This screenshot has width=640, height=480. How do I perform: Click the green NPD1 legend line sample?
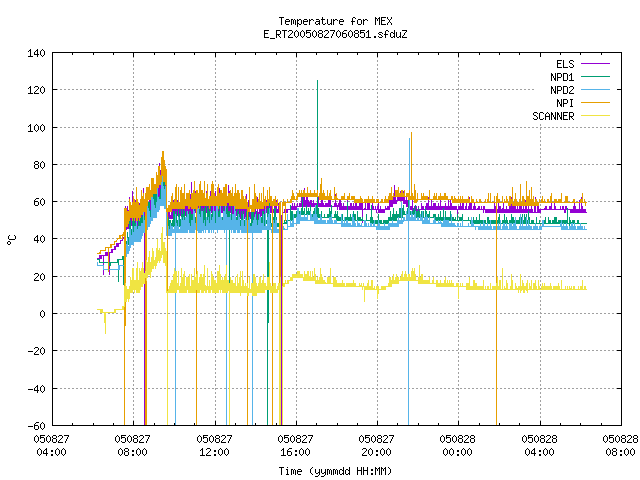tap(595, 77)
